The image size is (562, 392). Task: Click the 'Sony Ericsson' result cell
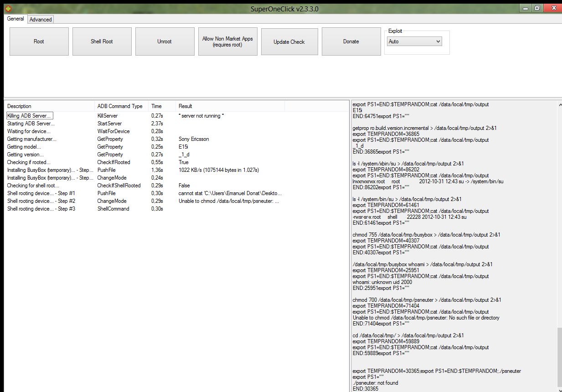pos(194,139)
